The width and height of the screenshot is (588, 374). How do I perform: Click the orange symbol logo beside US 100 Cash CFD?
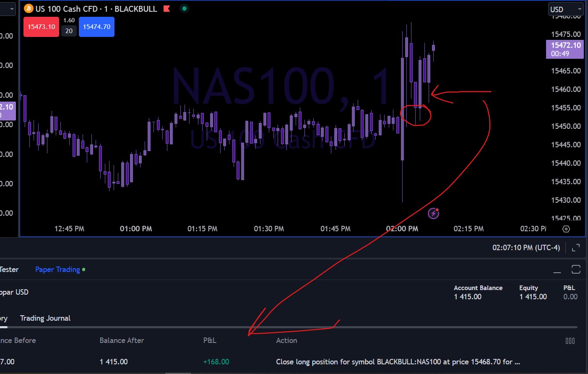[29, 9]
